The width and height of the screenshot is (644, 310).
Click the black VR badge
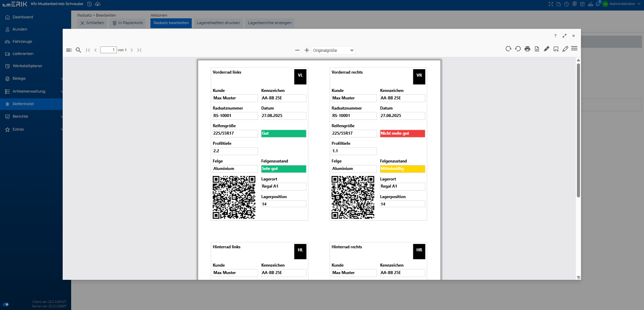click(419, 77)
